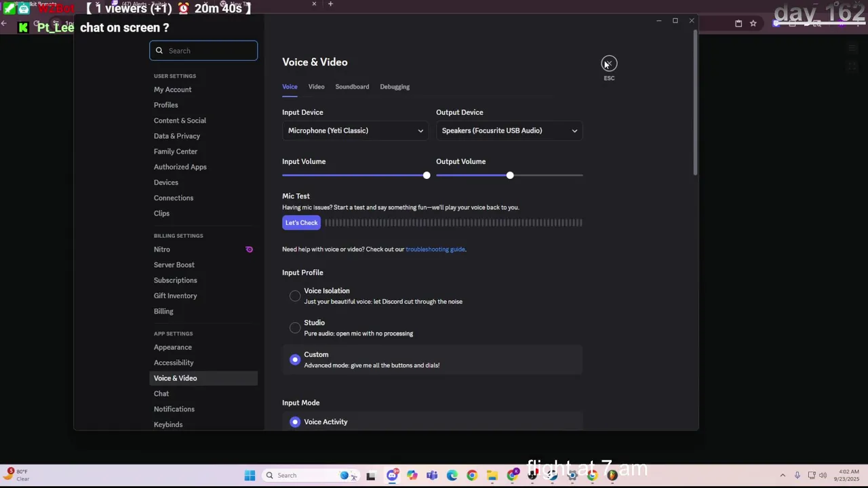Click the search magnifier icon in settings
This screenshot has width=868, height=488.
pyautogui.click(x=159, y=51)
